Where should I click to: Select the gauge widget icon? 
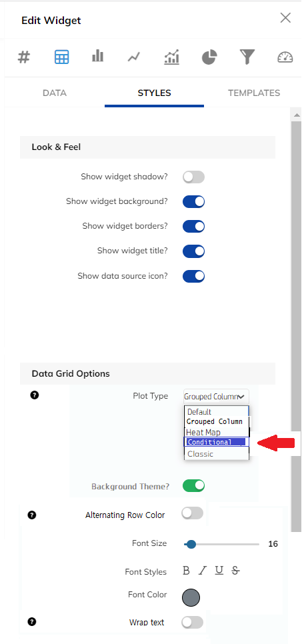pos(285,57)
